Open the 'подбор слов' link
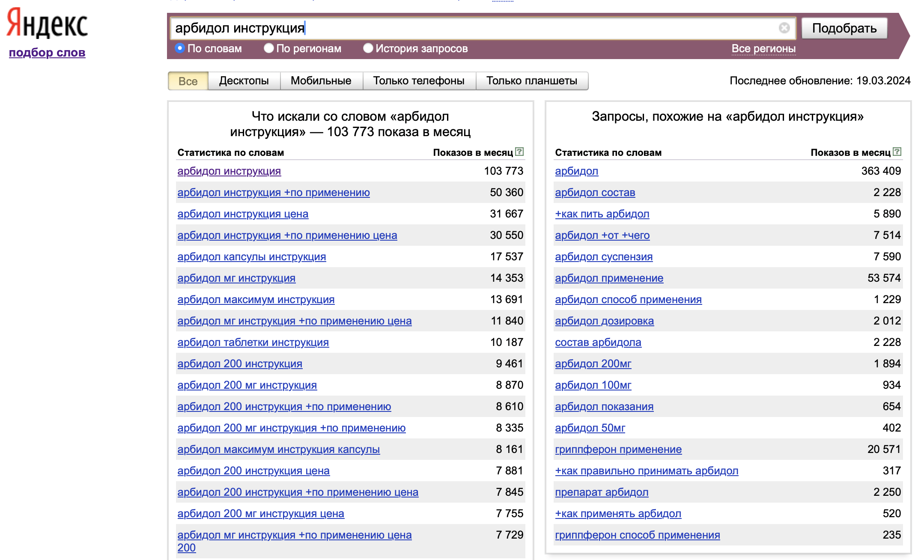This screenshot has width=924, height=560. [x=47, y=53]
